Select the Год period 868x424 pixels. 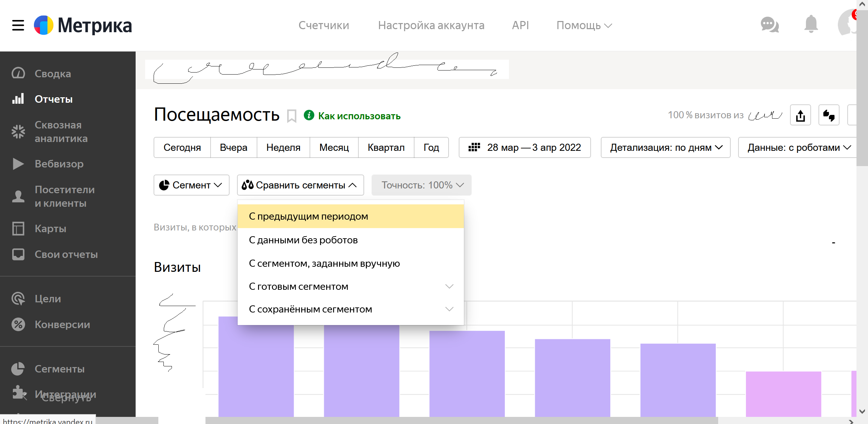431,147
